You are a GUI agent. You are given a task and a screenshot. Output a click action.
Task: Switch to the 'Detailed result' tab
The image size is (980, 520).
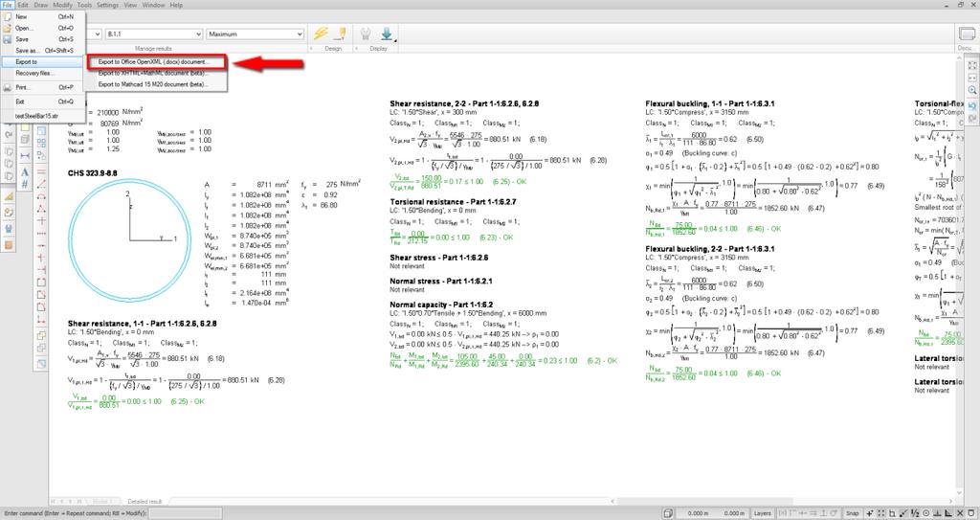click(x=145, y=501)
